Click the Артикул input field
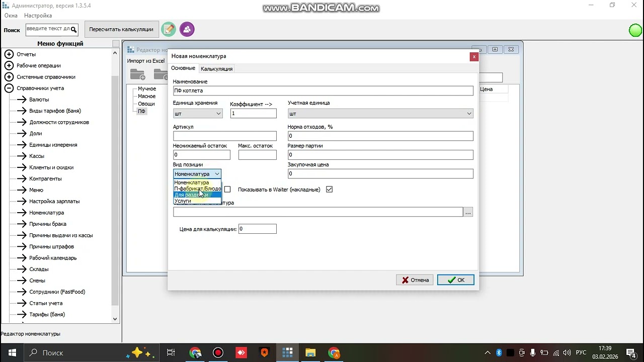 click(x=225, y=136)
